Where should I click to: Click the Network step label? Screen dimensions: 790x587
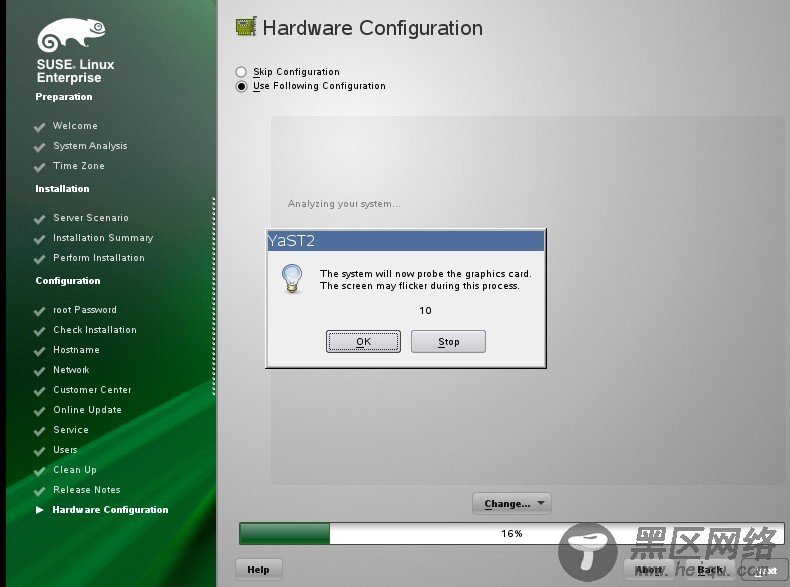71,370
